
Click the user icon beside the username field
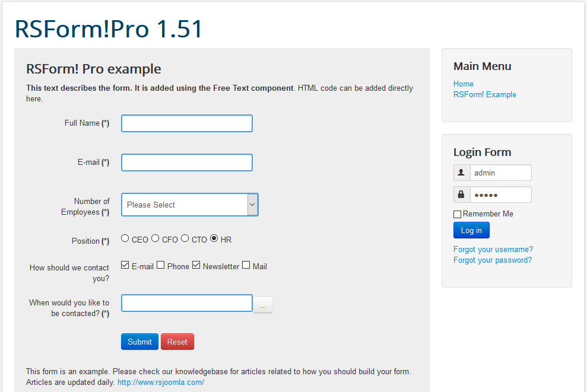click(x=461, y=173)
